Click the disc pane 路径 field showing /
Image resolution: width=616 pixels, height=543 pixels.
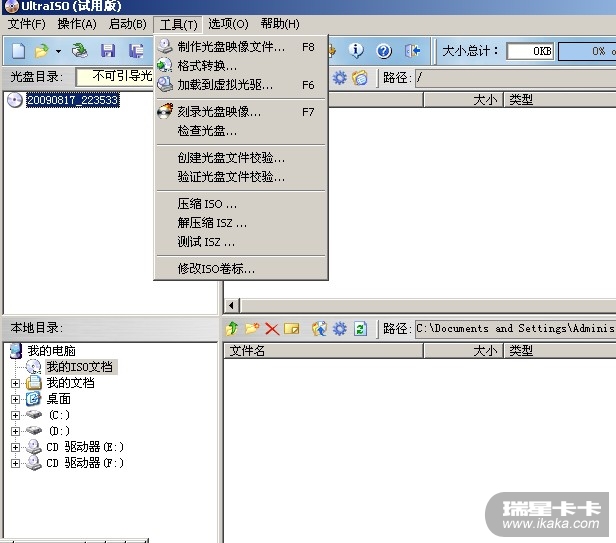[x=515, y=78]
